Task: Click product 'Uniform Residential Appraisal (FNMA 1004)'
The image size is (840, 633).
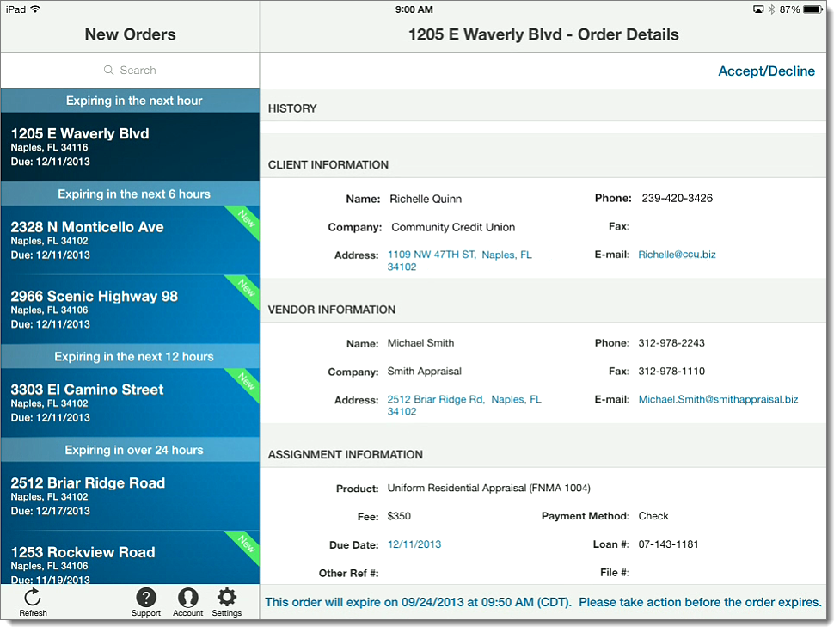Action: pos(488,488)
